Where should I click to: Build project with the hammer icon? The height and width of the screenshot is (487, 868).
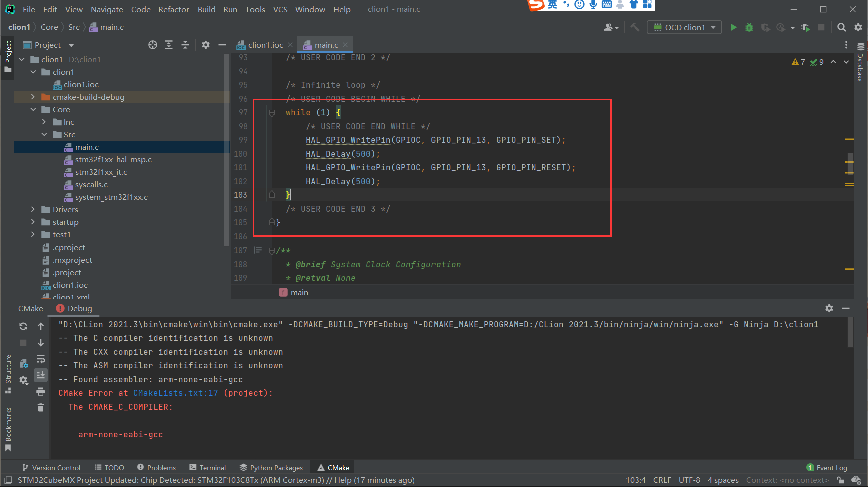(x=635, y=27)
